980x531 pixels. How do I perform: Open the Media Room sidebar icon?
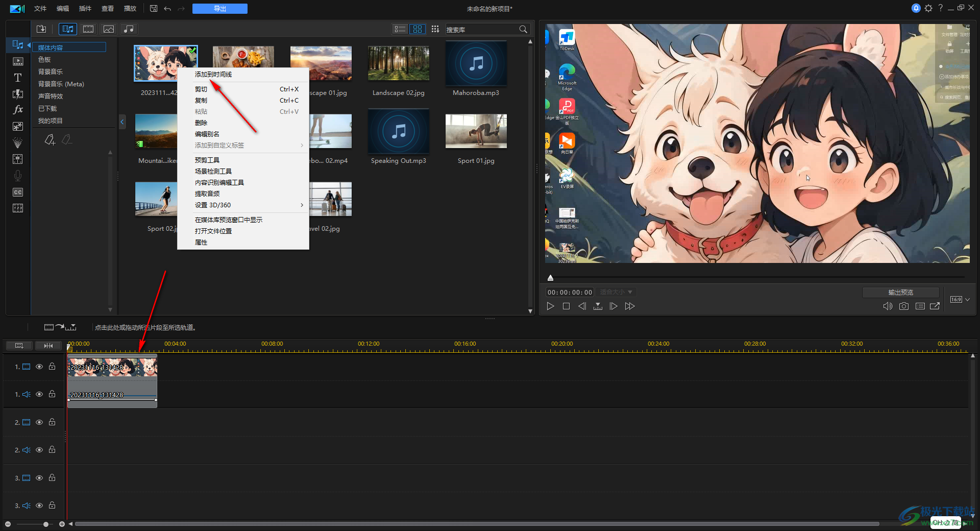[x=18, y=45]
